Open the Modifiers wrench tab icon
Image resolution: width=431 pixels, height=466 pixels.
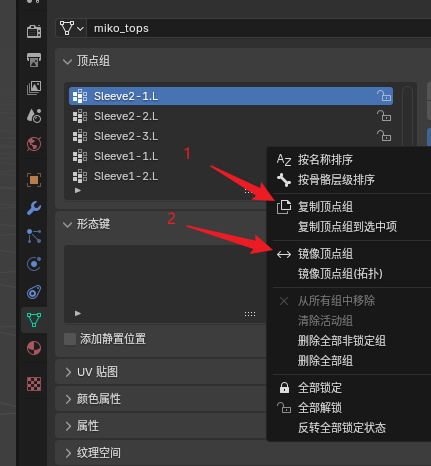[x=34, y=208]
